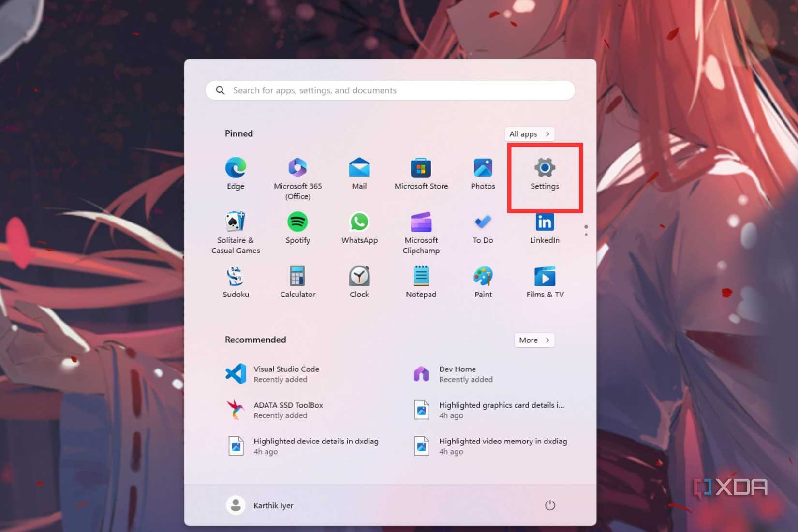Launch Microsoft Edge
This screenshot has width=798, height=532.
[x=236, y=174]
